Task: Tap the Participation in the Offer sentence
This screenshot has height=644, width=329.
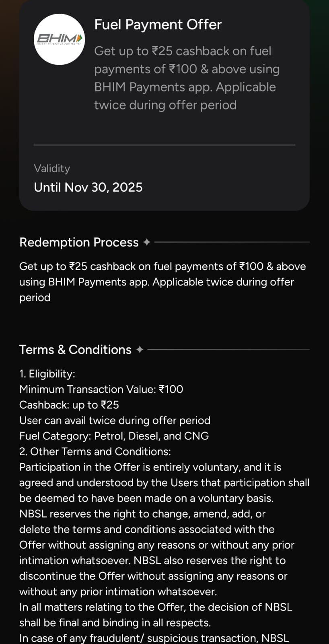Action: tap(164, 483)
